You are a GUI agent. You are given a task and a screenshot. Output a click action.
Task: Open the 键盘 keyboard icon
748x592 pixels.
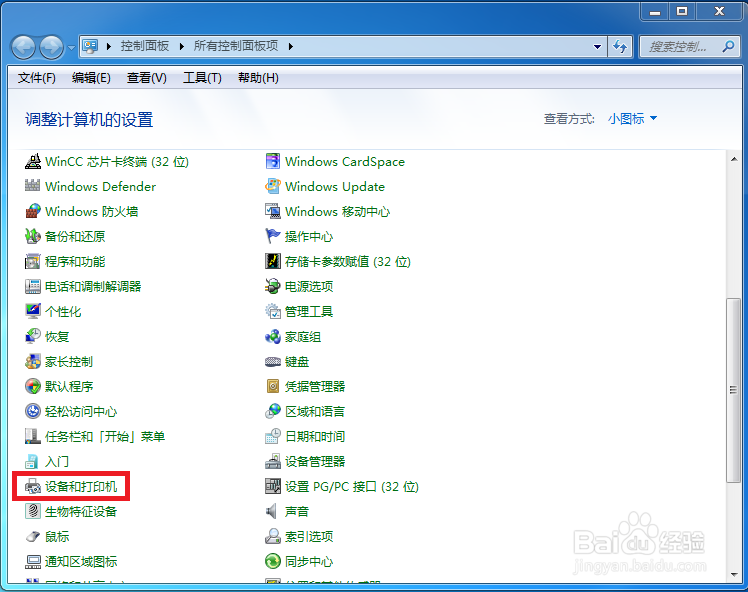pos(273,362)
